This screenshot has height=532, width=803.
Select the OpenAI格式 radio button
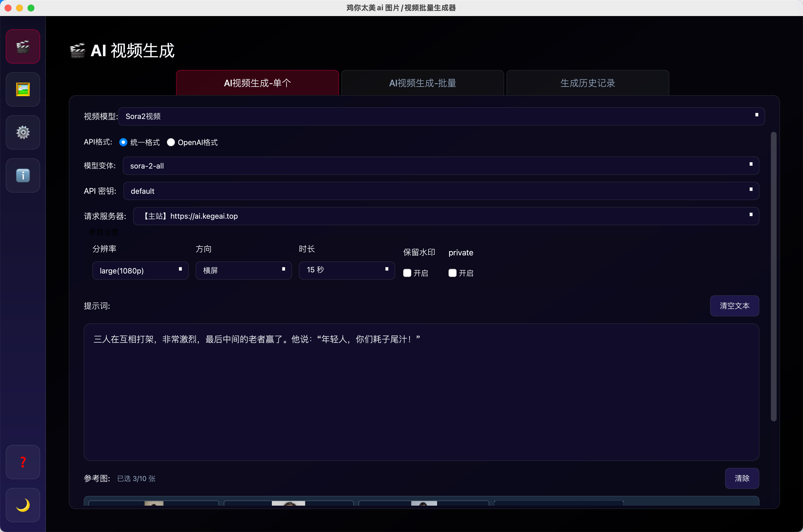coord(171,142)
